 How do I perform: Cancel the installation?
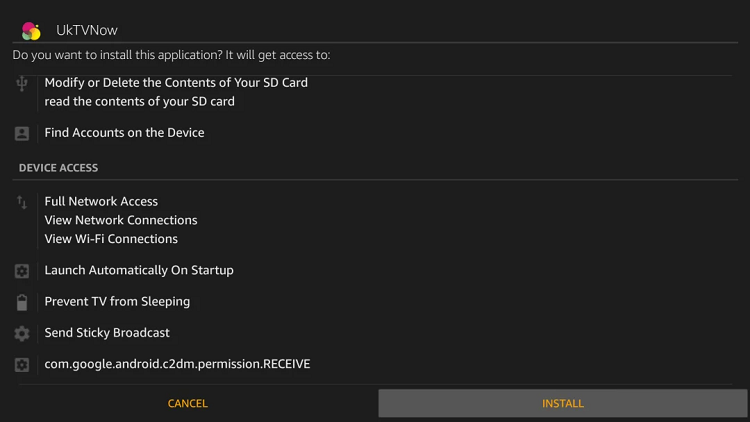tap(188, 403)
